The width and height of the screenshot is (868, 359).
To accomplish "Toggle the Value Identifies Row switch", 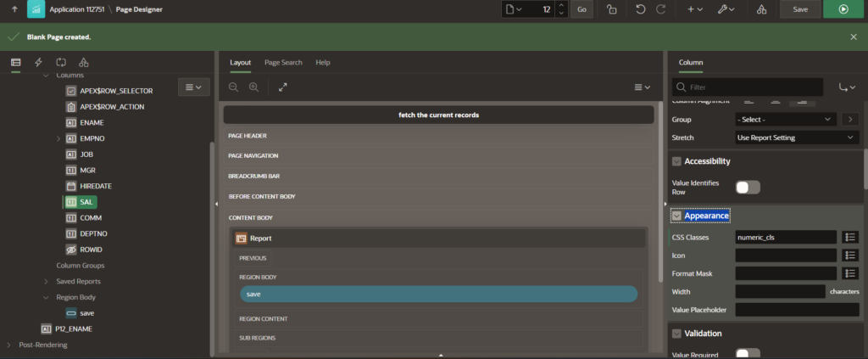I will click(x=748, y=188).
